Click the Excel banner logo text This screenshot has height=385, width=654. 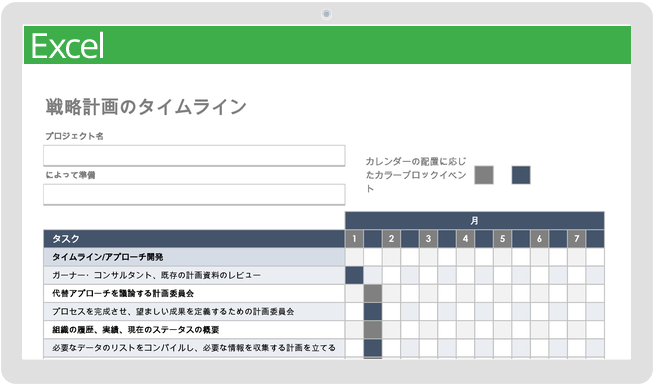tap(68, 46)
